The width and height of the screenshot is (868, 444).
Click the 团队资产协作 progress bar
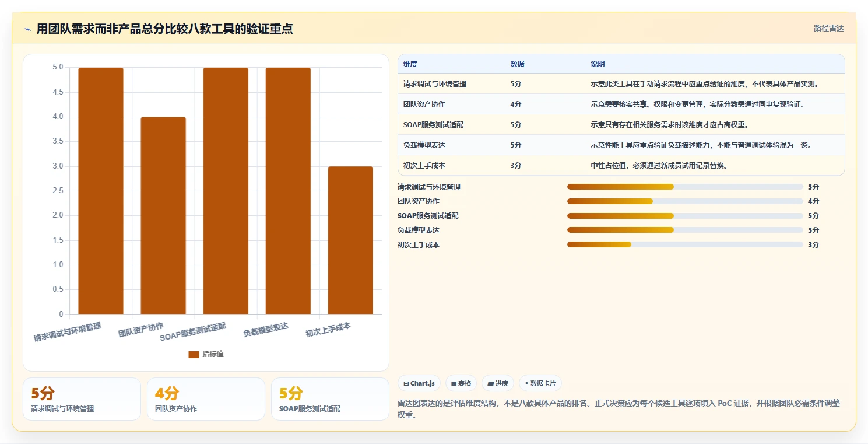tap(685, 201)
